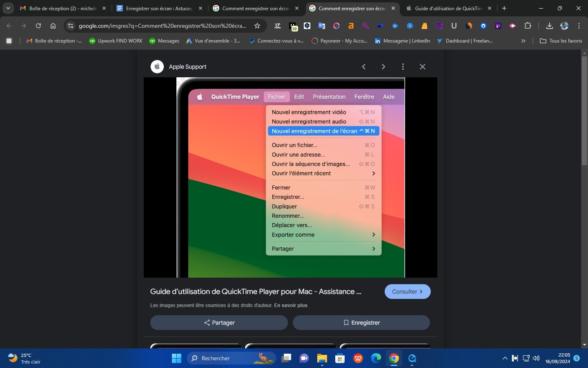
Task: Open the Upwork Messages bookmark
Action: coord(164,41)
